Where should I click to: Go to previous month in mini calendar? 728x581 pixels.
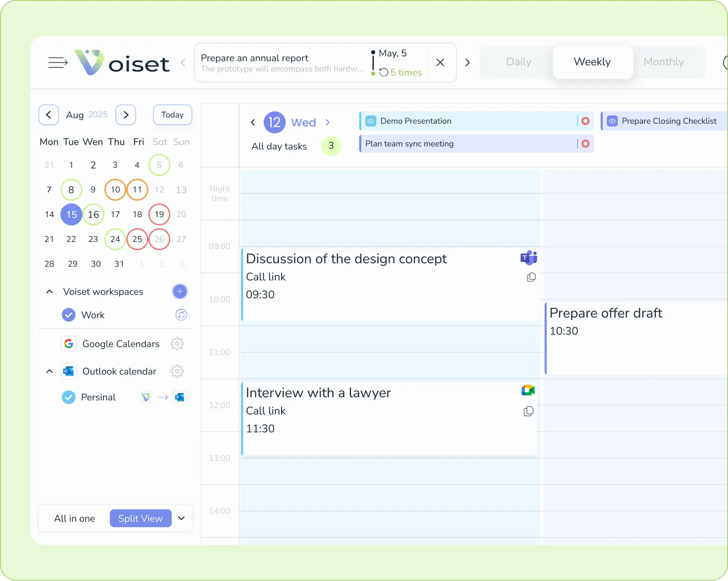point(49,115)
